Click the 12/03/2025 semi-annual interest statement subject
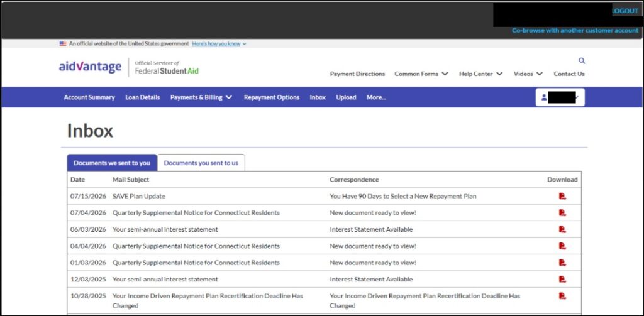This screenshot has height=316, width=644. click(165, 279)
